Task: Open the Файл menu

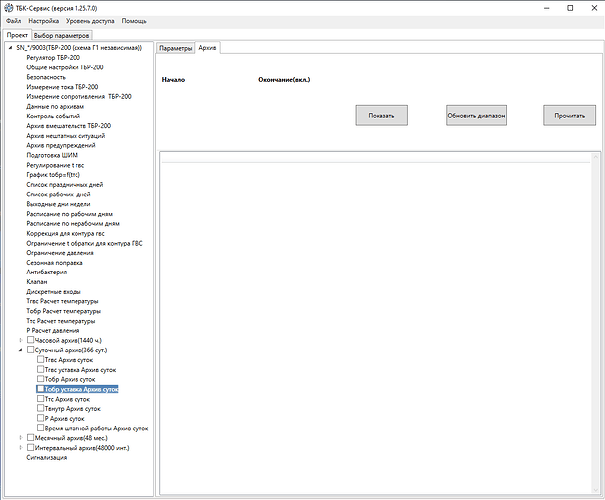Action: click(x=14, y=20)
